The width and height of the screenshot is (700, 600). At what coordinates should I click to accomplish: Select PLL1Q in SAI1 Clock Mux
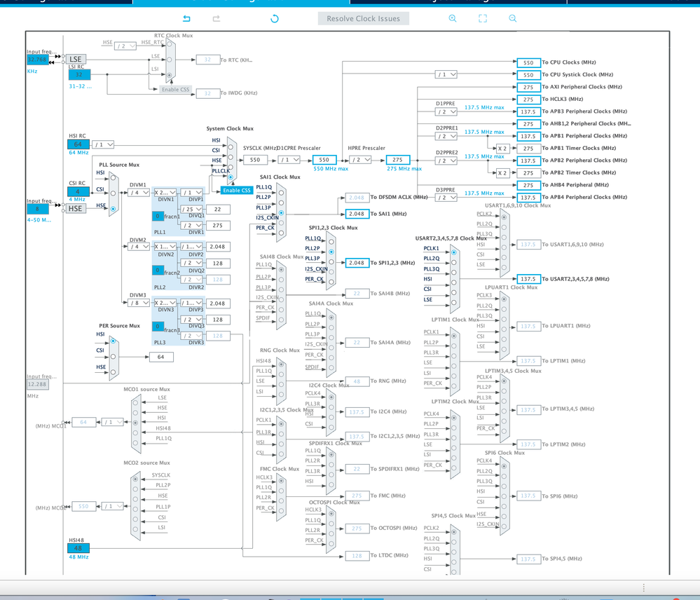pos(281,193)
